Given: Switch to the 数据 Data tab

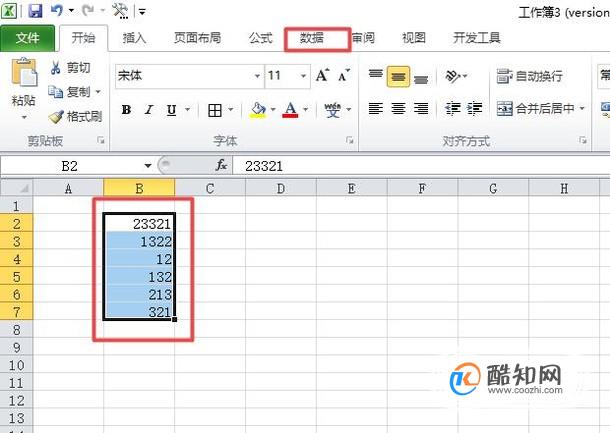Looking at the screenshot, I should pos(312,38).
